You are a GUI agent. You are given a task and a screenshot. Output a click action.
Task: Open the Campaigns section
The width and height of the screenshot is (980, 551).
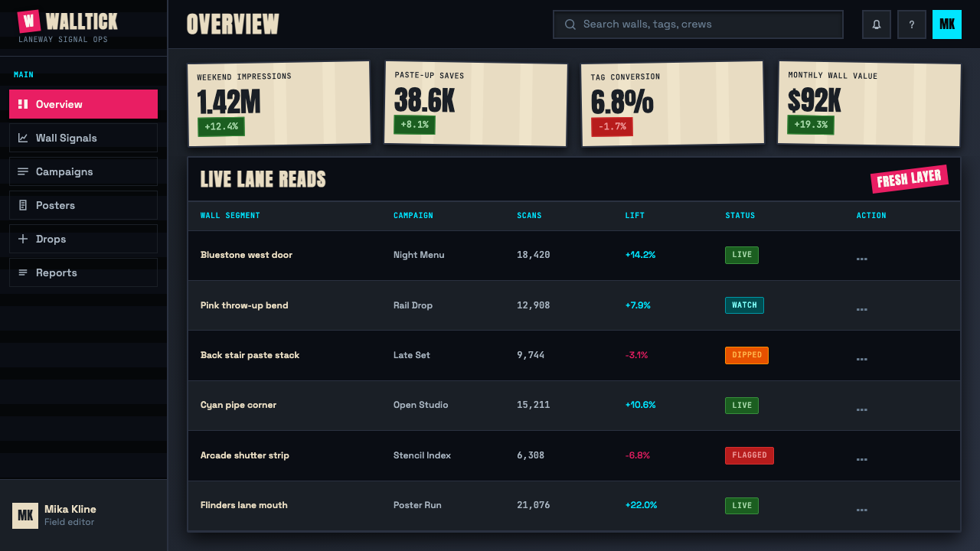pos(83,171)
